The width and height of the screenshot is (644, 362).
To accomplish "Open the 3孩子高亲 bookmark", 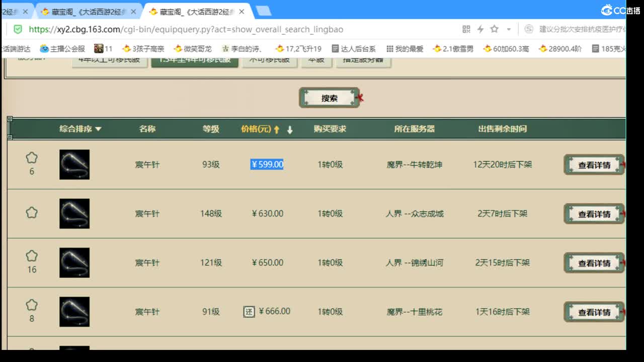I will tap(143, 49).
